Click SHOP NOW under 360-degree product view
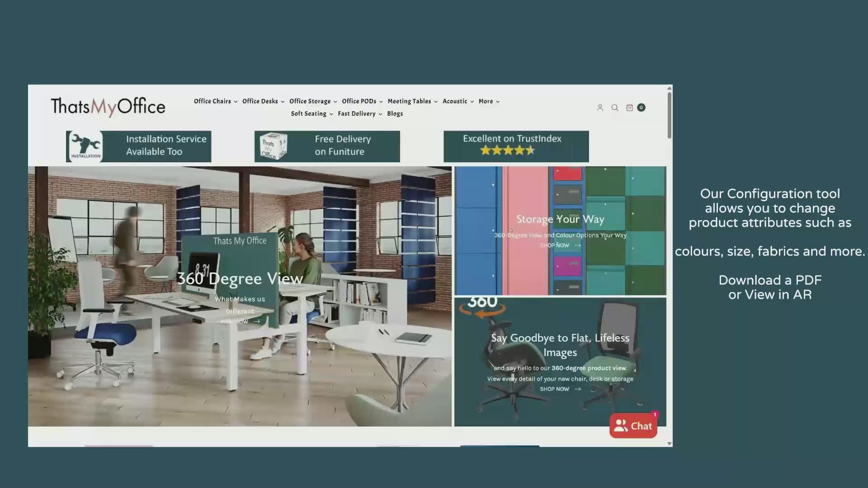Screen dimensions: 868x488 pyautogui.click(x=560, y=389)
